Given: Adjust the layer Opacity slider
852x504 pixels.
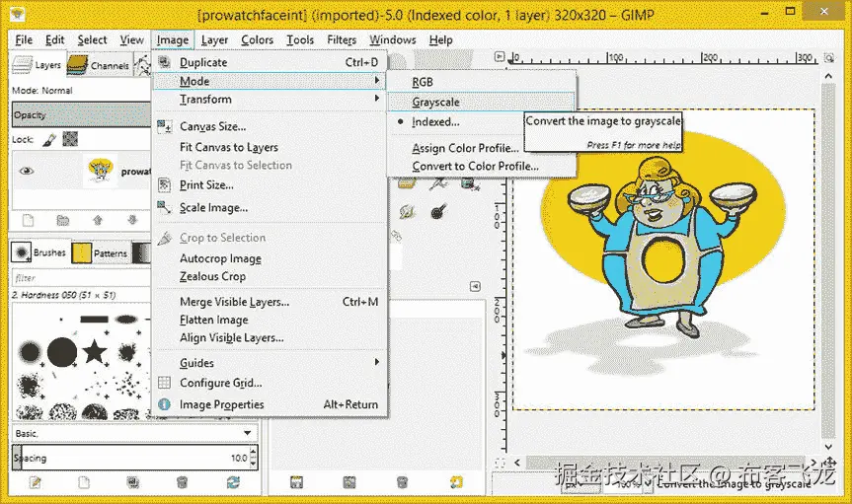Looking at the screenshot, I should pos(81,114).
